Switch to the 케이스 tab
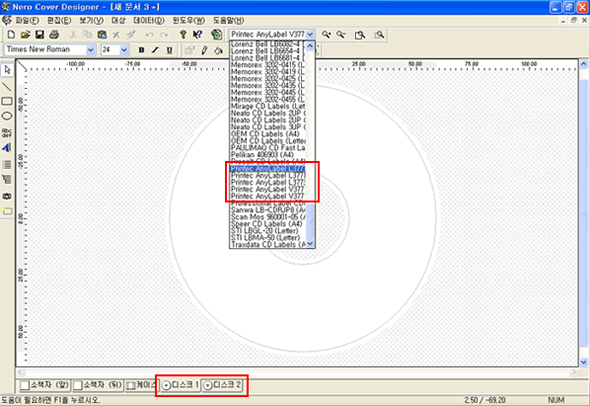The width and height of the screenshot is (590, 406). 141,385
